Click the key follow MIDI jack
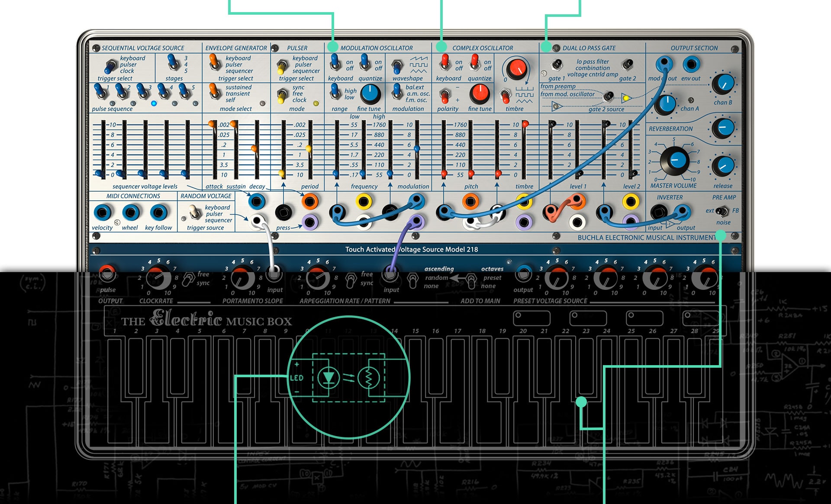The height and width of the screenshot is (504, 831). (158, 212)
